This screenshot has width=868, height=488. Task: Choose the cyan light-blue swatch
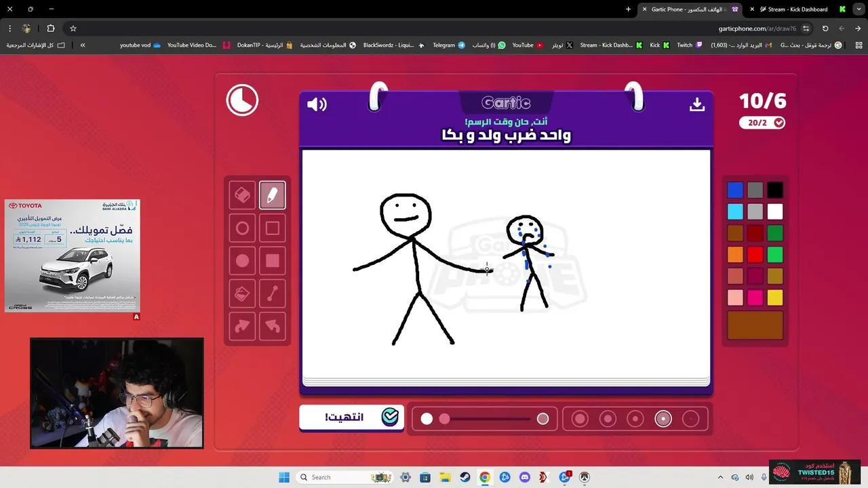pyautogui.click(x=735, y=211)
